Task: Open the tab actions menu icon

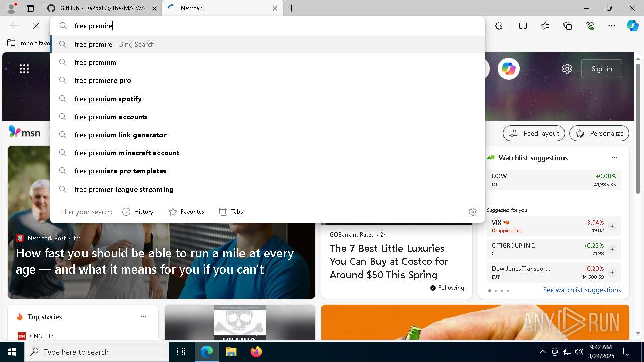Action: (x=30, y=8)
